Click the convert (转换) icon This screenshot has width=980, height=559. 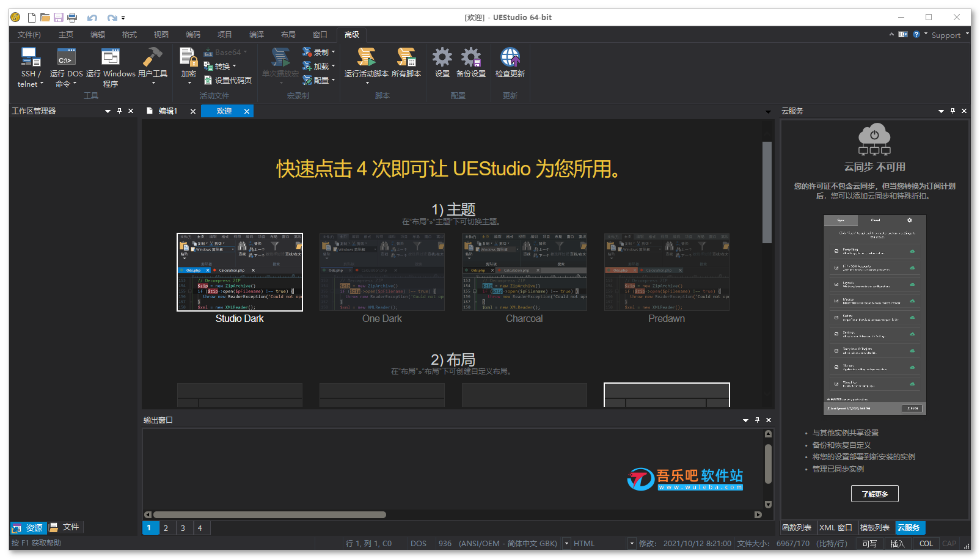coord(208,66)
